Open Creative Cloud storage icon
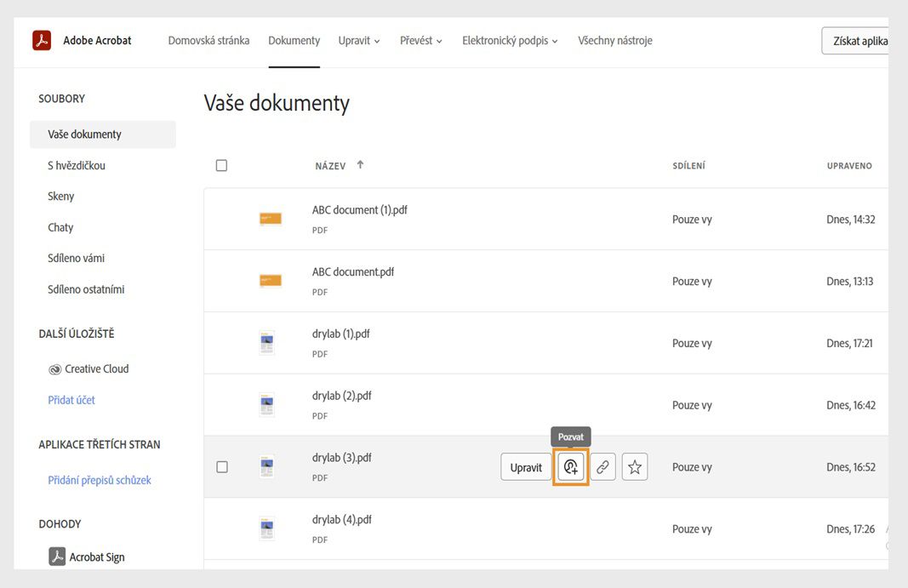This screenshot has width=908, height=588. pos(55,369)
